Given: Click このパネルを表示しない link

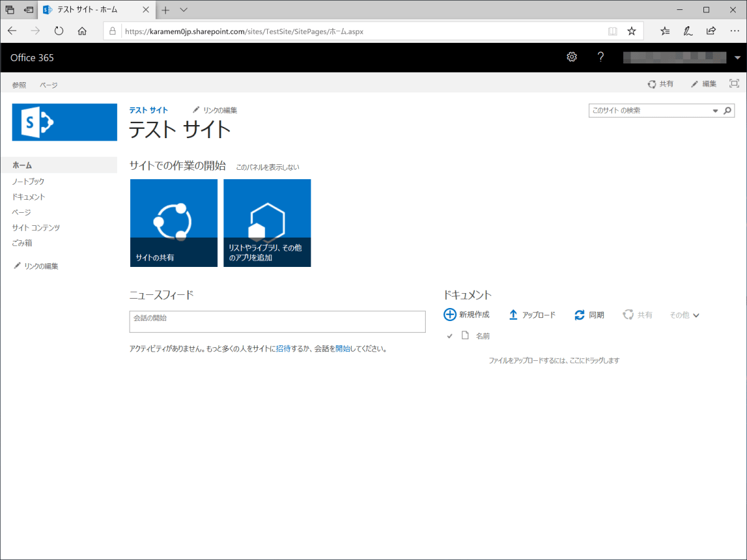Looking at the screenshot, I should click(x=268, y=167).
